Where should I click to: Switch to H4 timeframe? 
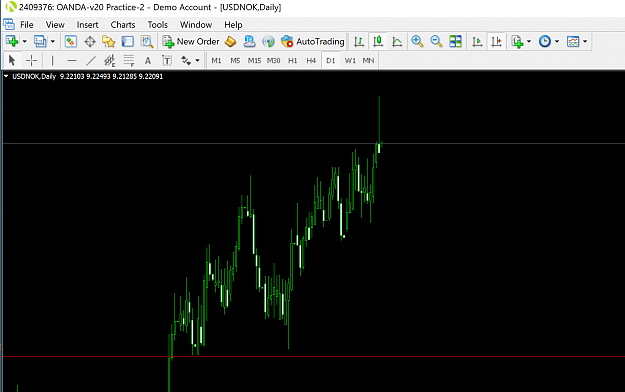311,61
